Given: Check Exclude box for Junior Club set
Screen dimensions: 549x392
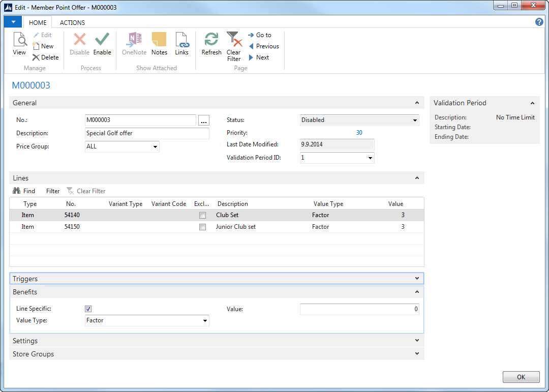Looking at the screenshot, I should point(203,227).
